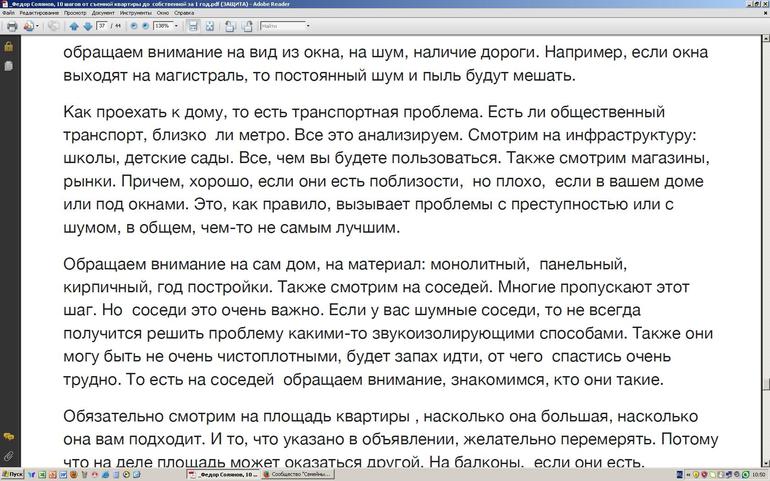770x481 pixels.
Task: Click the page number input field
Action: (101, 26)
